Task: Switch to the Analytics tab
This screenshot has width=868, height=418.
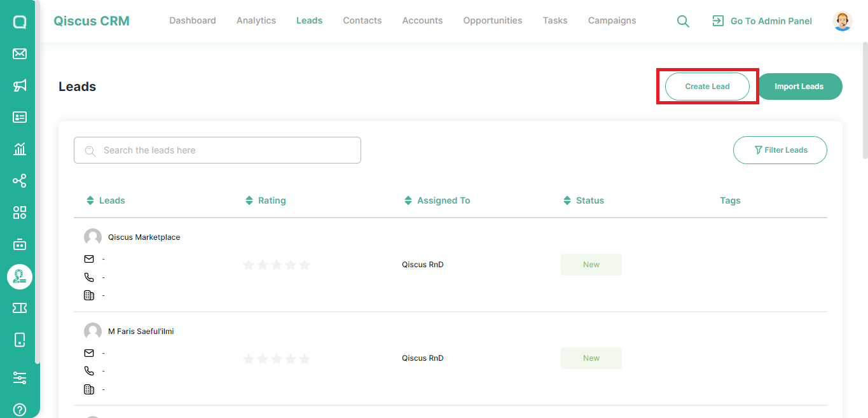Action: (256, 20)
